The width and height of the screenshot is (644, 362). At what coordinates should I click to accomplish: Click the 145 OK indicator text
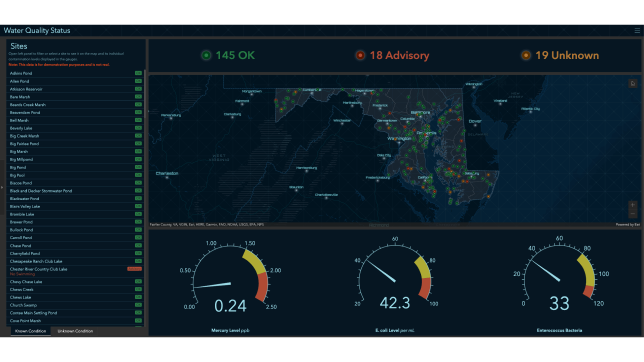click(x=235, y=55)
